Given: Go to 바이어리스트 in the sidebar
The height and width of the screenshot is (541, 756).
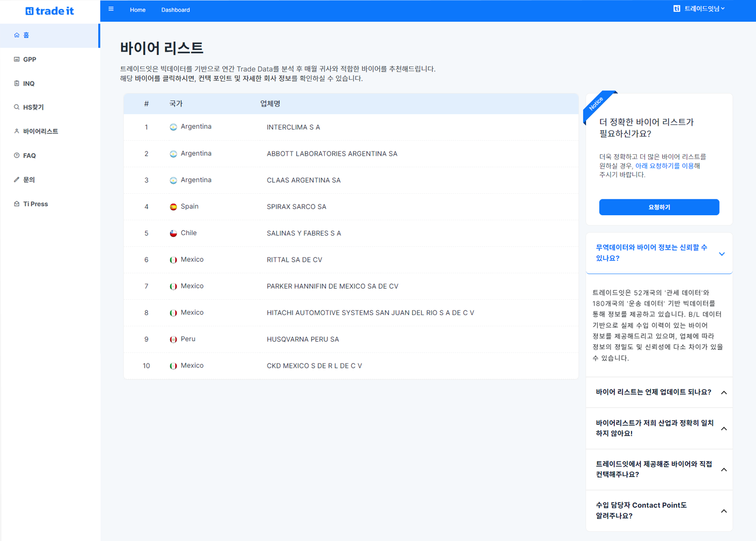Looking at the screenshot, I should (x=40, y=132).
